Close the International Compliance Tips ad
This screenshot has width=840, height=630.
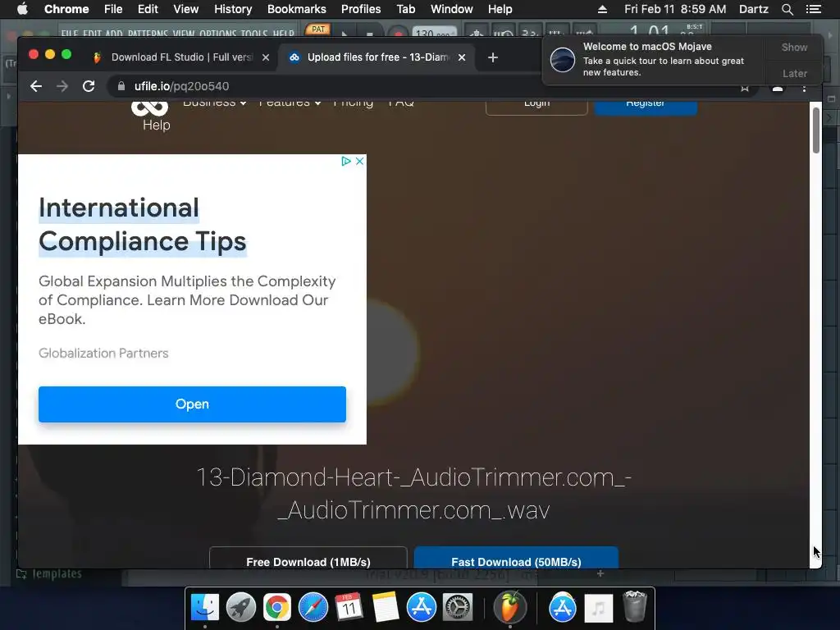tap(360, 161)
